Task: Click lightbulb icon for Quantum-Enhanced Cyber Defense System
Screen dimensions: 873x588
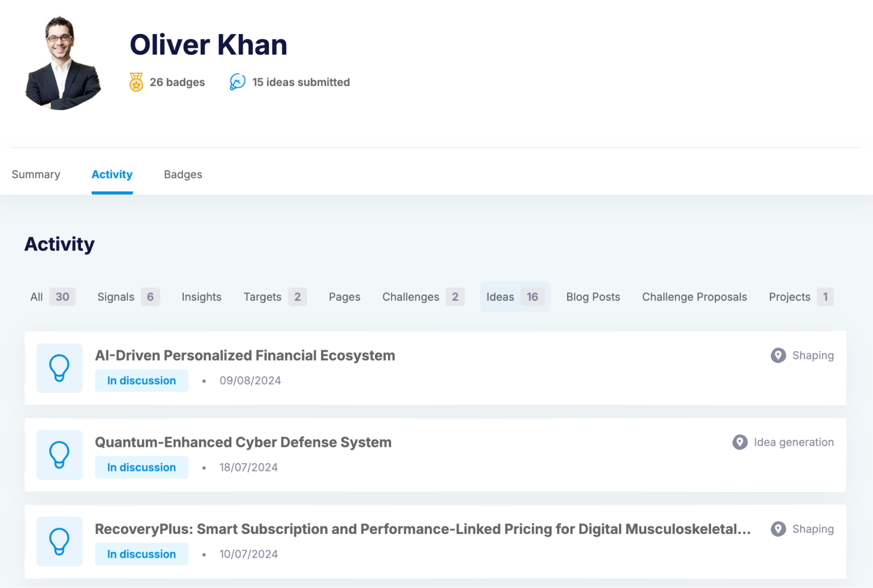Action: pyautogui.click(x=59, y=455)
